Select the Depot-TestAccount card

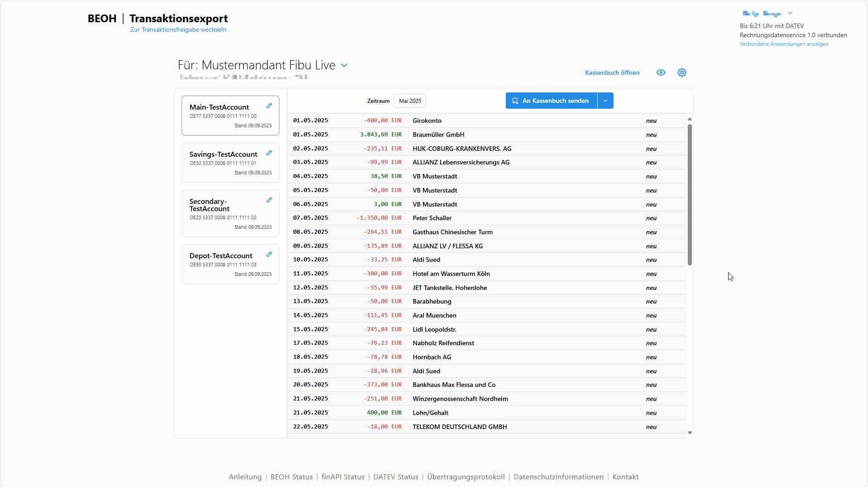coord(230,264)
